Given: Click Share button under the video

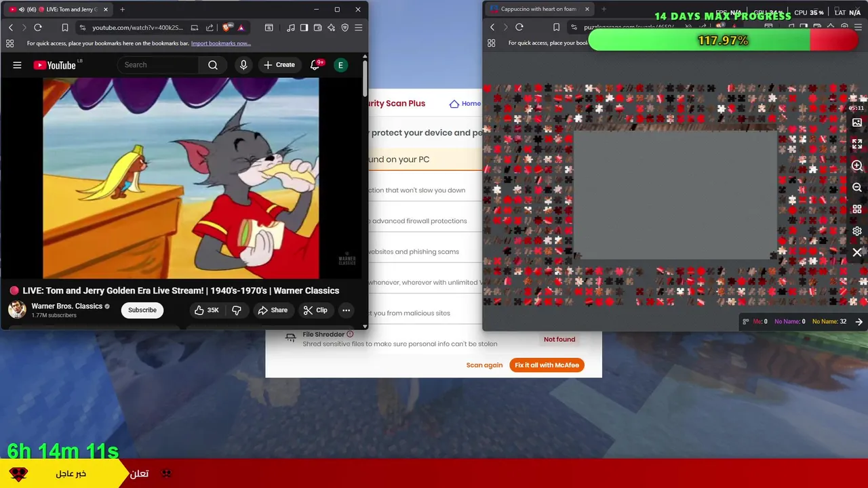Looking at the screenshot, I should [273, 310].
